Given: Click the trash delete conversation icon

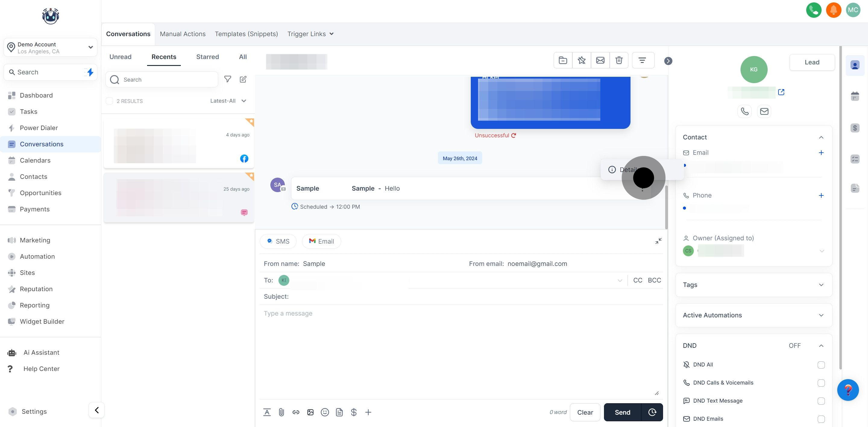Looking at the screenshot, I should point(619,60).
